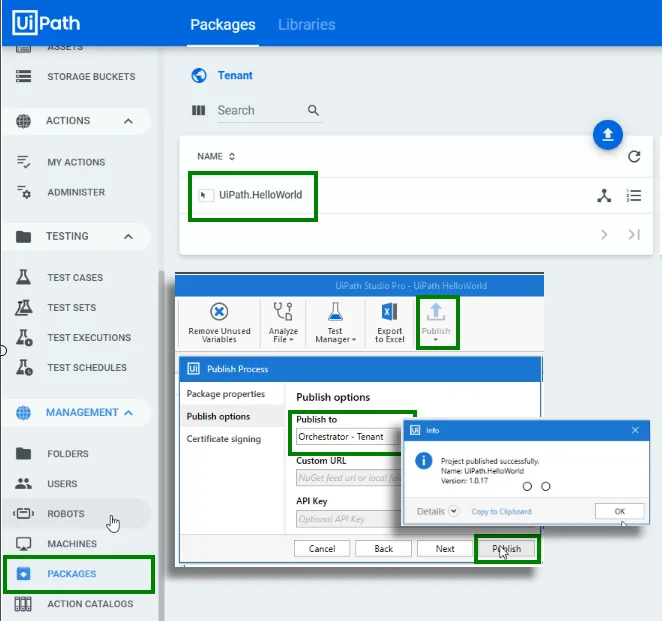Open Packages in sidebar
Image resolution: width=662 pixels, height=621 pixels.
[x=72, y=574]
